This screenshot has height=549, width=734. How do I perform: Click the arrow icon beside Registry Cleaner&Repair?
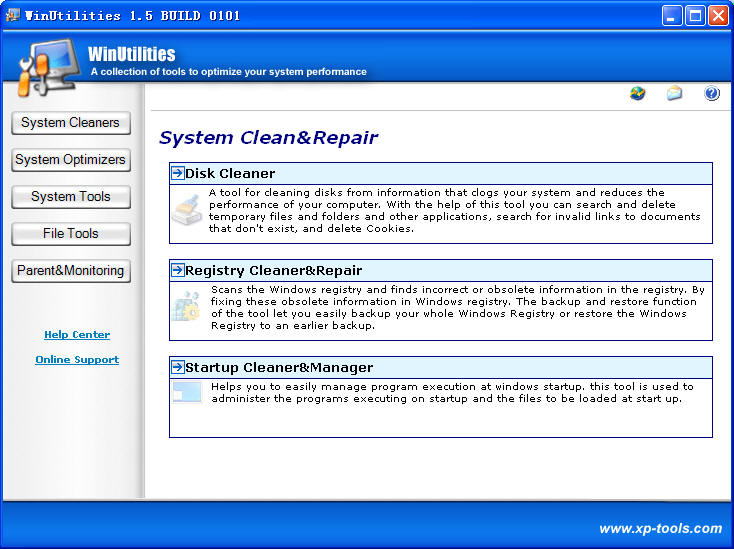coord(177,270)
